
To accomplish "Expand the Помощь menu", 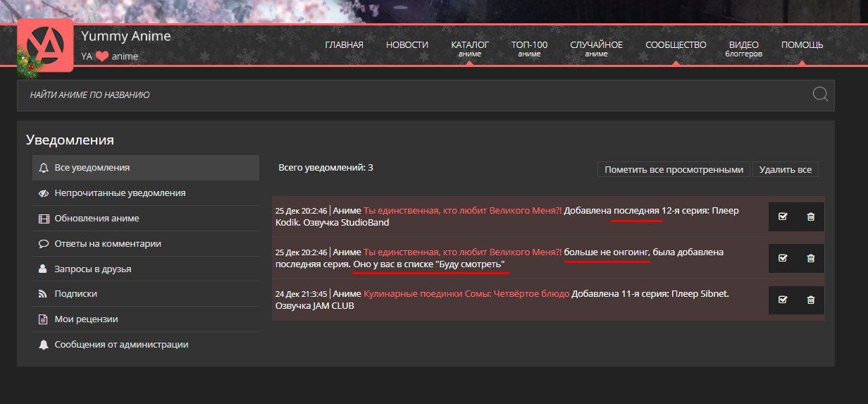I will [x=802, y=45].
